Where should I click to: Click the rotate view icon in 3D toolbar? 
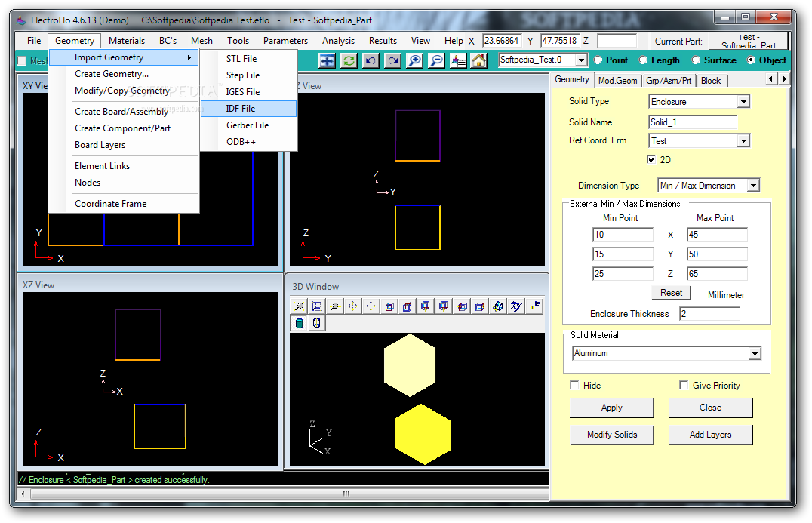516,306
